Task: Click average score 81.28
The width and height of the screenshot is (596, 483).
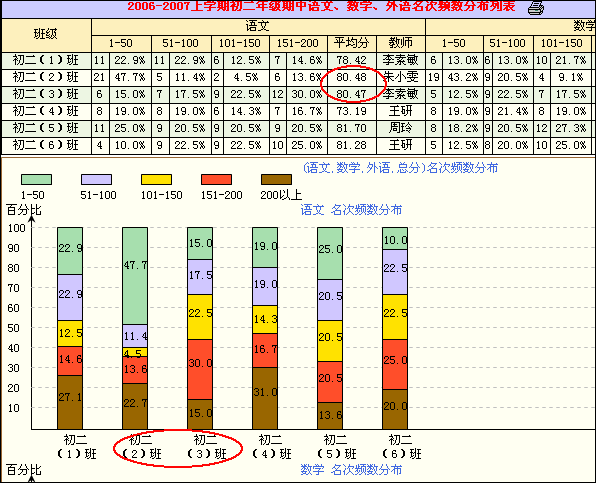Action: (x=352, y=145)
